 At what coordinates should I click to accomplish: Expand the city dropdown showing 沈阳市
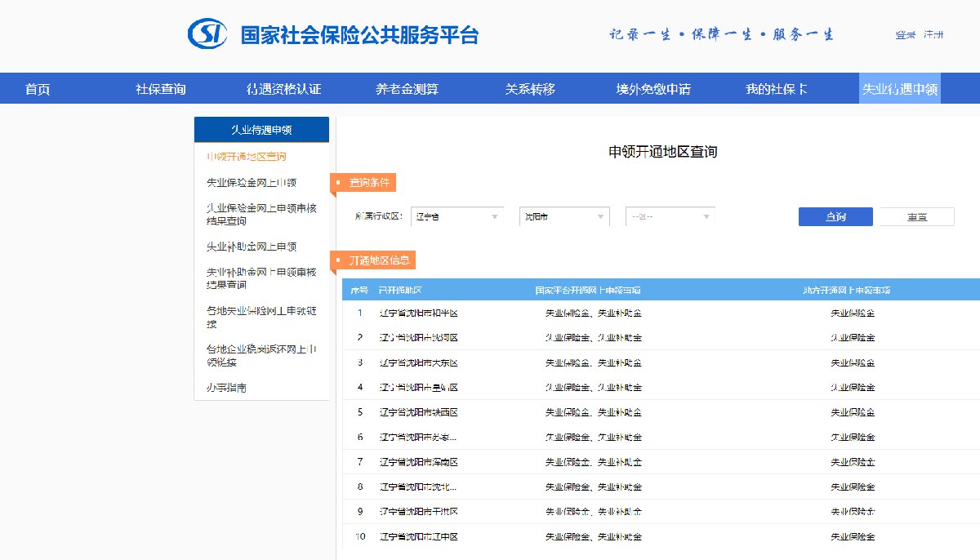tap(564, 216)
